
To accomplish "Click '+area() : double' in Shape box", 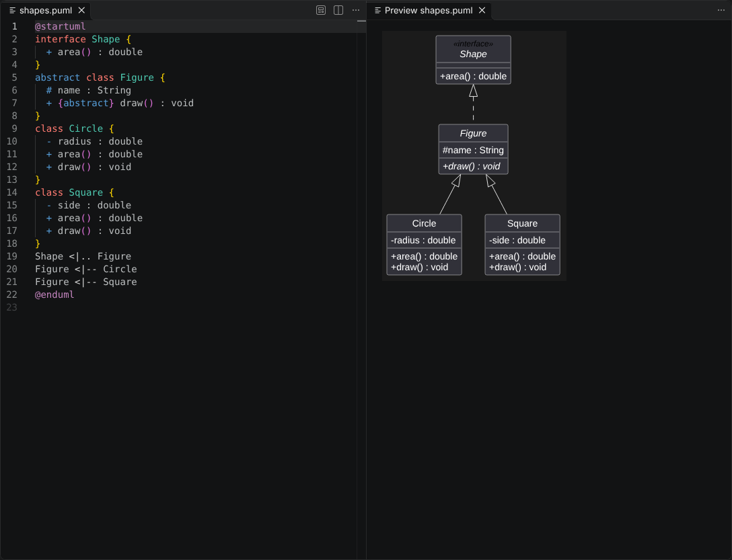I will (x=473, y=76).
